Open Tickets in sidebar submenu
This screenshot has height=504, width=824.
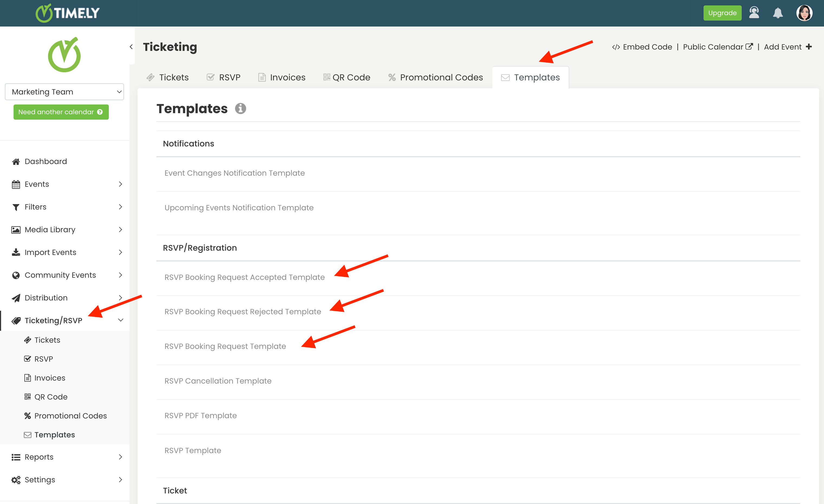click(x=42, y=340)
